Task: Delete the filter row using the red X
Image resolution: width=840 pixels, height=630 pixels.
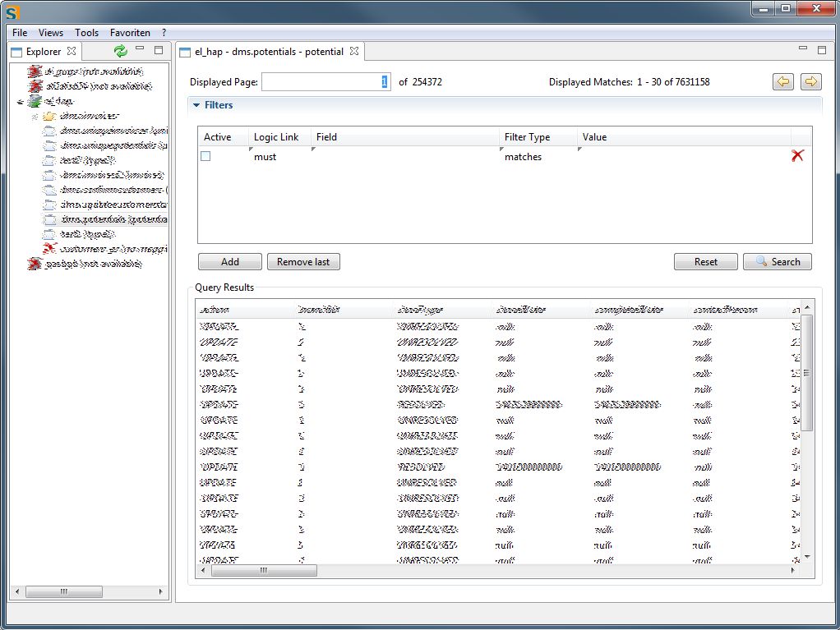Action: coord(798,156)
